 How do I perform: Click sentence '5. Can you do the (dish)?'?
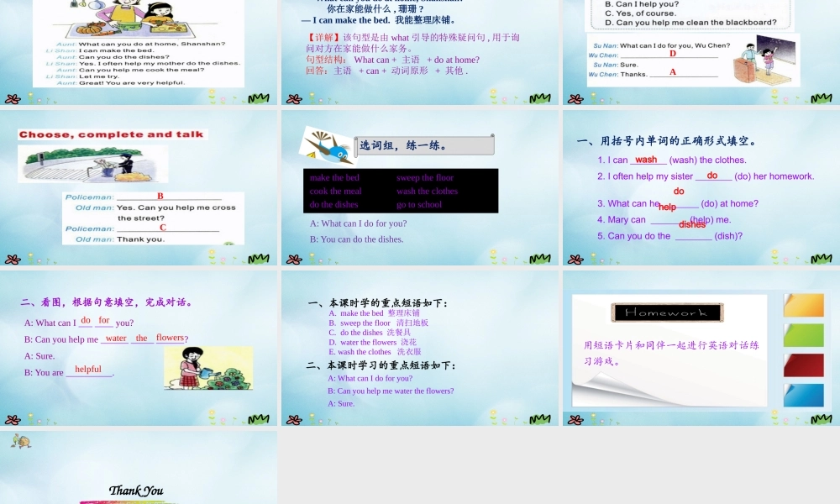pyautogui.click(x=669, y=236)
